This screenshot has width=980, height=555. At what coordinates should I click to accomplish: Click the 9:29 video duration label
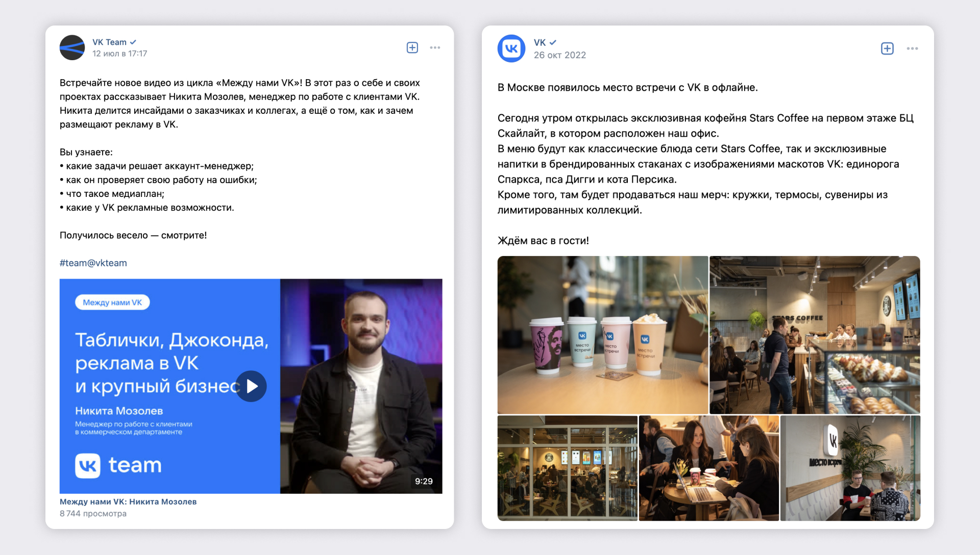pyautogui.click(x=424, y=481)
